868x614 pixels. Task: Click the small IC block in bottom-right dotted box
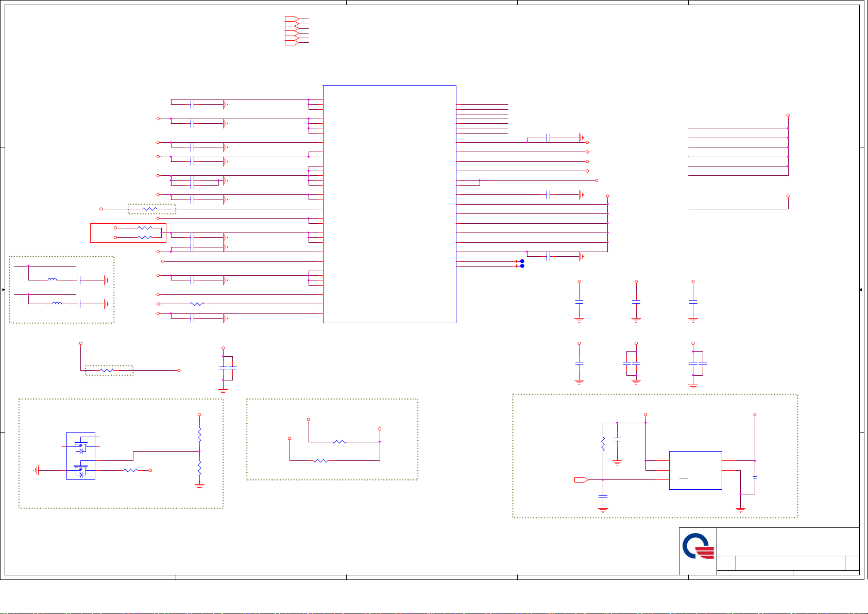(695, 470)
